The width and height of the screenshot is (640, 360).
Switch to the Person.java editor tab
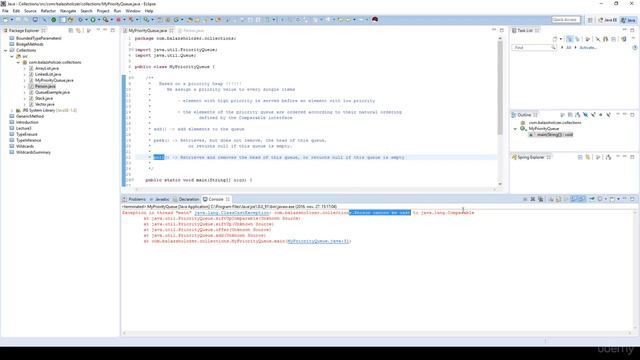(191, 31)
